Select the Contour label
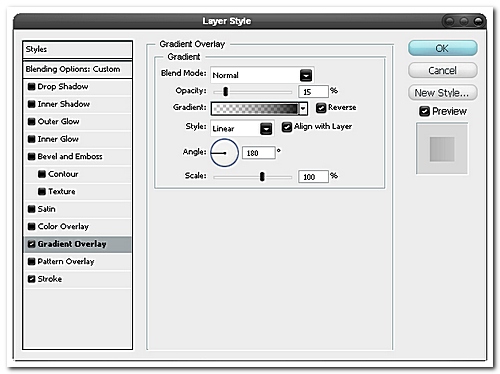This screenshot has height=374, width=500. point(63,174)
